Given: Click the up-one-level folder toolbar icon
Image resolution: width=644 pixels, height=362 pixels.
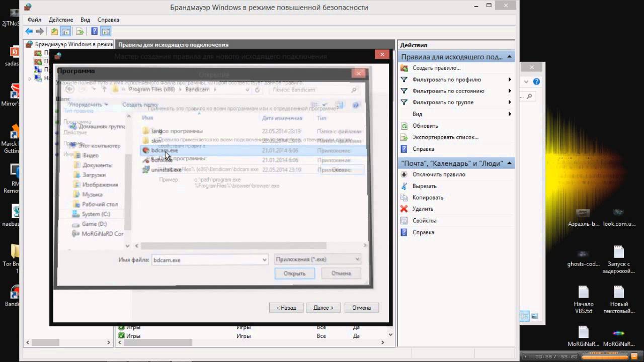Looking at the screenshot, I should pos(54,32).
